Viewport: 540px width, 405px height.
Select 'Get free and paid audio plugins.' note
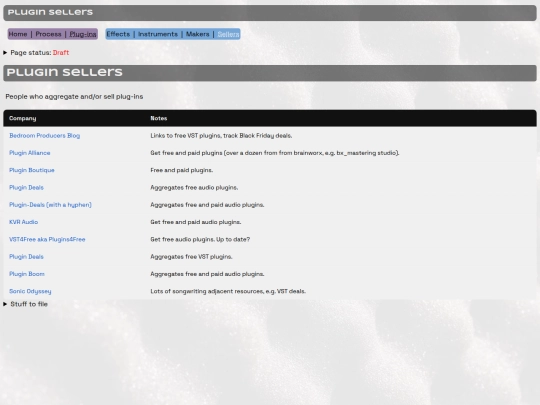coord(196,222)
